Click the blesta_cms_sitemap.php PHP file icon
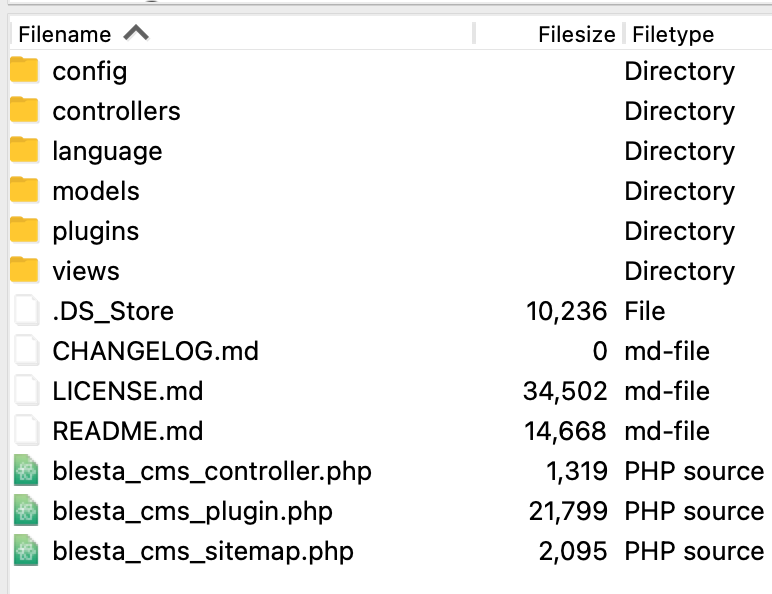The image size is (772, 594). click(x=26, y=550)
